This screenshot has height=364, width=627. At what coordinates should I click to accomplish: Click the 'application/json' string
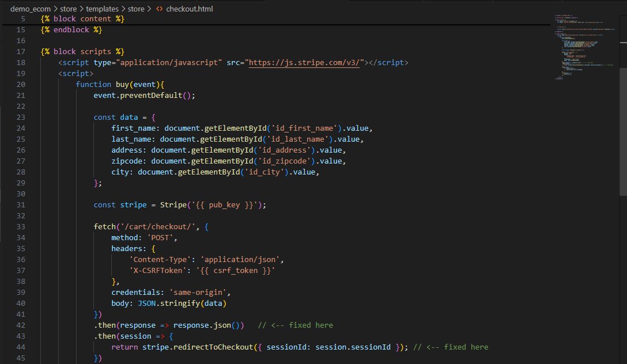coord(240,259)
